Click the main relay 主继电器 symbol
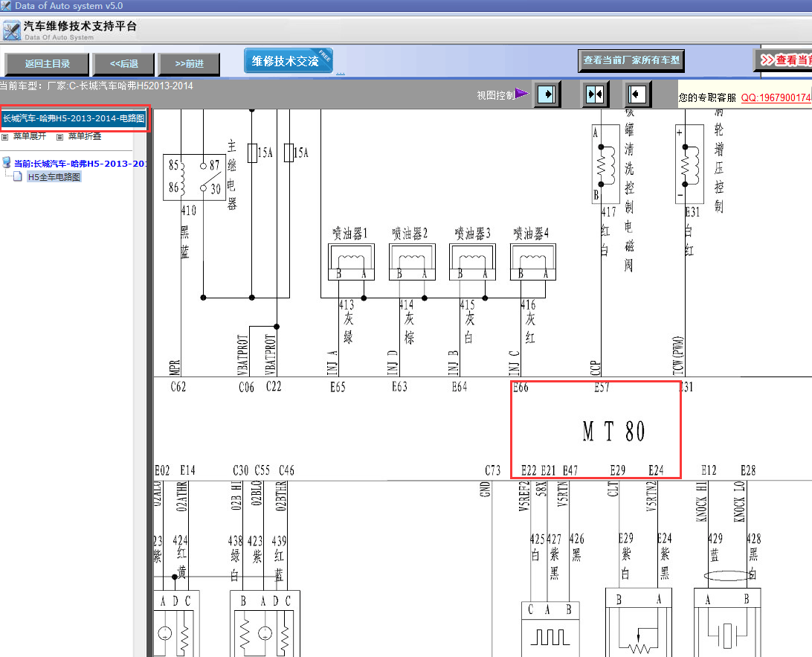Image resolution: width=812 pixels, height=657 pixels. coord(194,177)
